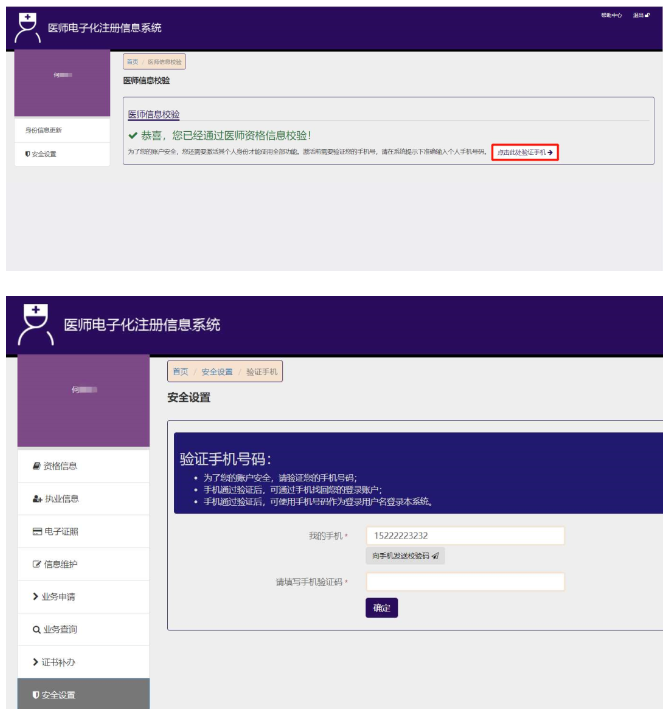
Task: Click the purple 确定 button
Action: [382, 607]
